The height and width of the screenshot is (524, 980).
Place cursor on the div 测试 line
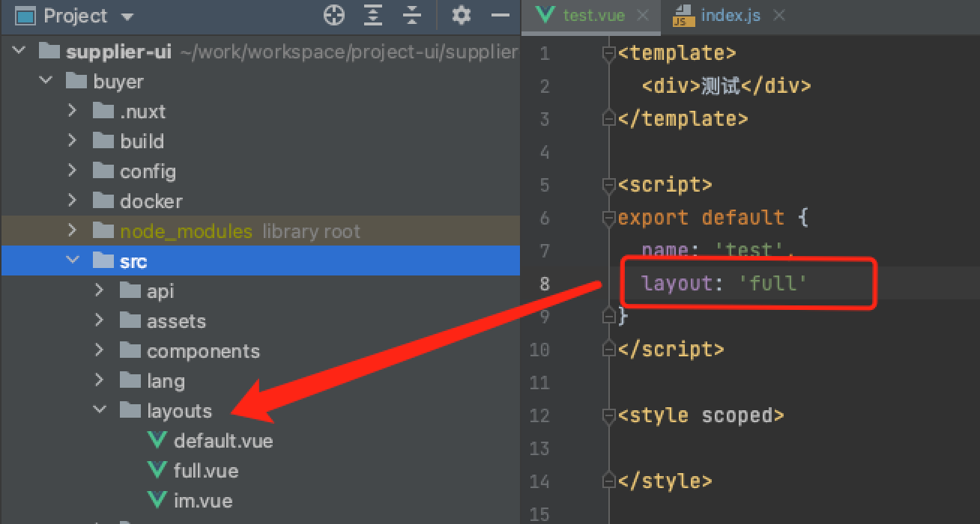pyautogui.click(x=726, y=86)
